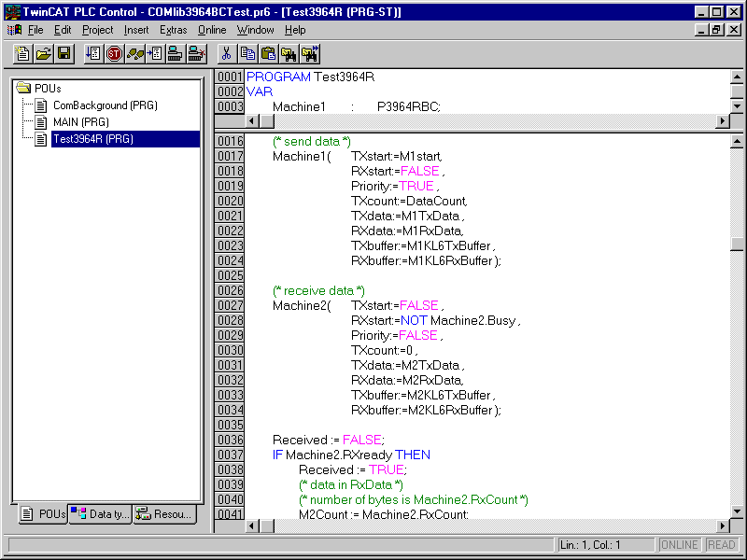The image size is (747, 560).
Task: Open the File menu
Action: [35, 30]
